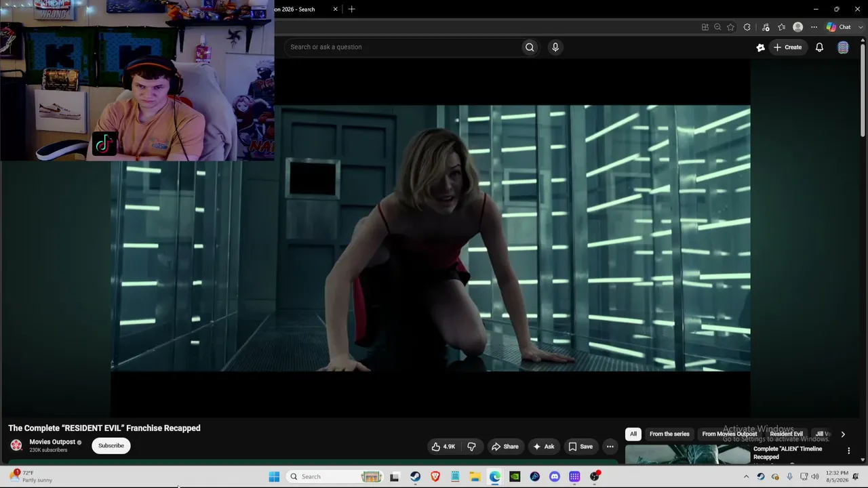Select the From the series chip

pyautogui.click(x=669, y=434)
